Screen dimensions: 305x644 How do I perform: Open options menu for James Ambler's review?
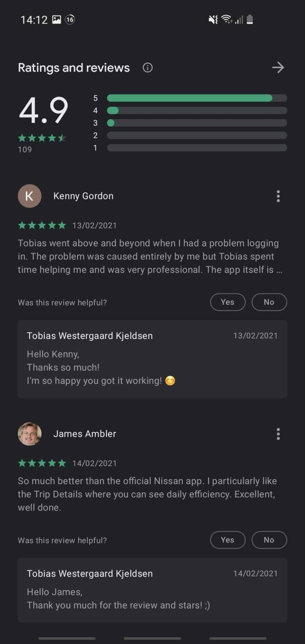tap(278, 434)
